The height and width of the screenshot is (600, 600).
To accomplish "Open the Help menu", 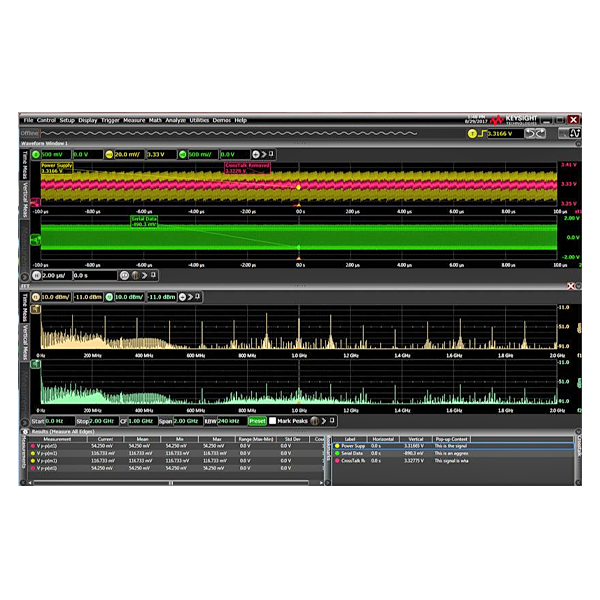I will tap(240, 120).
